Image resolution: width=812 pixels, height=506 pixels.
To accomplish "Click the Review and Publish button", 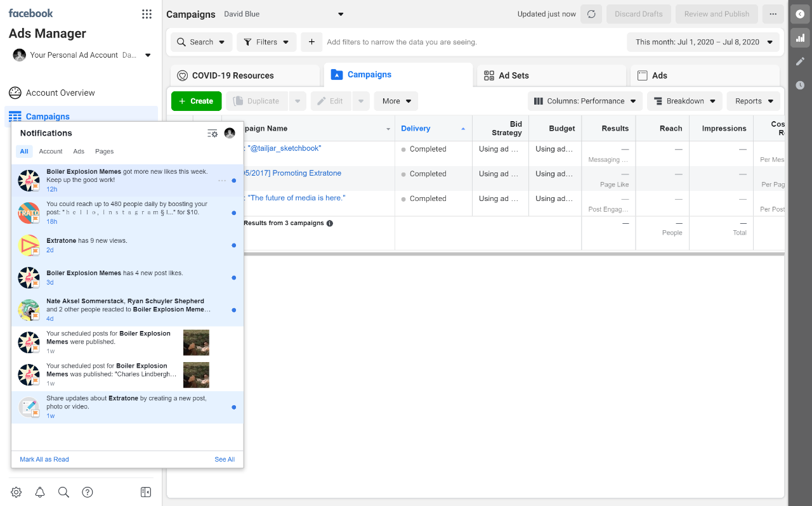I will 717,14.
